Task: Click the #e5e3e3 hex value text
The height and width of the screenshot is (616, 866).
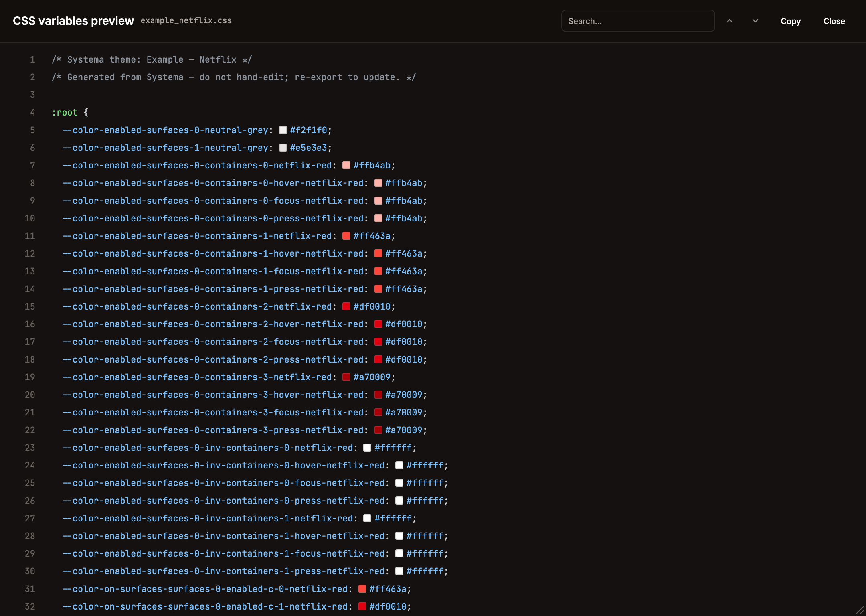Action: pyautogui.click(x=309, y=148)
